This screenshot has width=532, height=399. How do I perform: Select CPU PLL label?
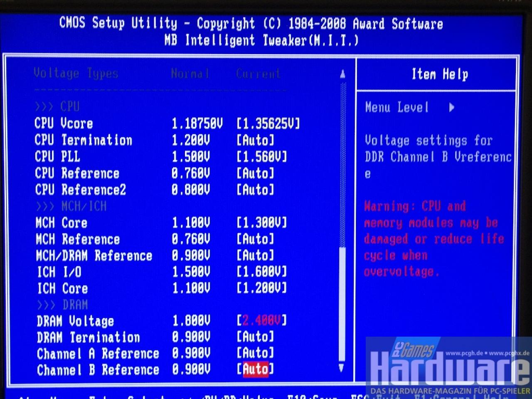pos(57,157)
